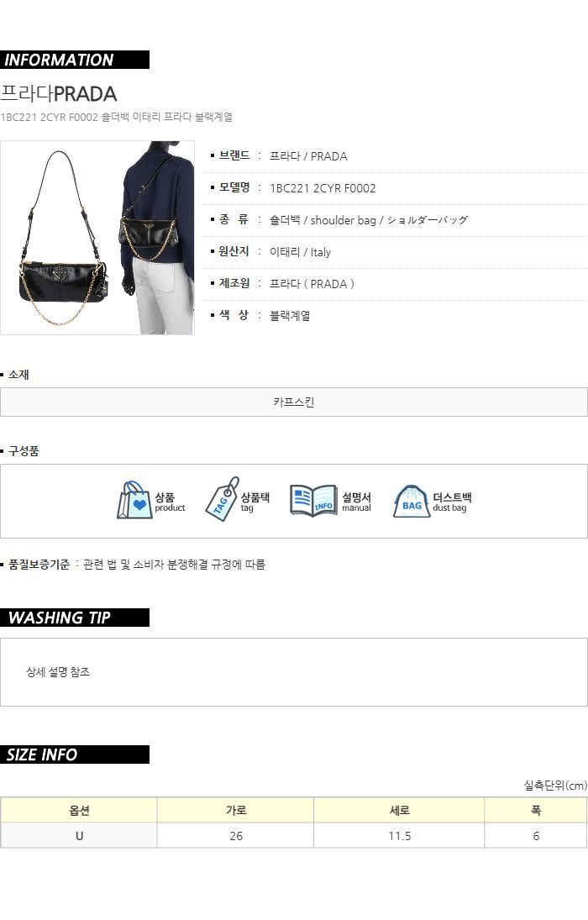The image size is (588, 920).
Task: Click the black shoulder bag product photo
Action: [63, 239]
